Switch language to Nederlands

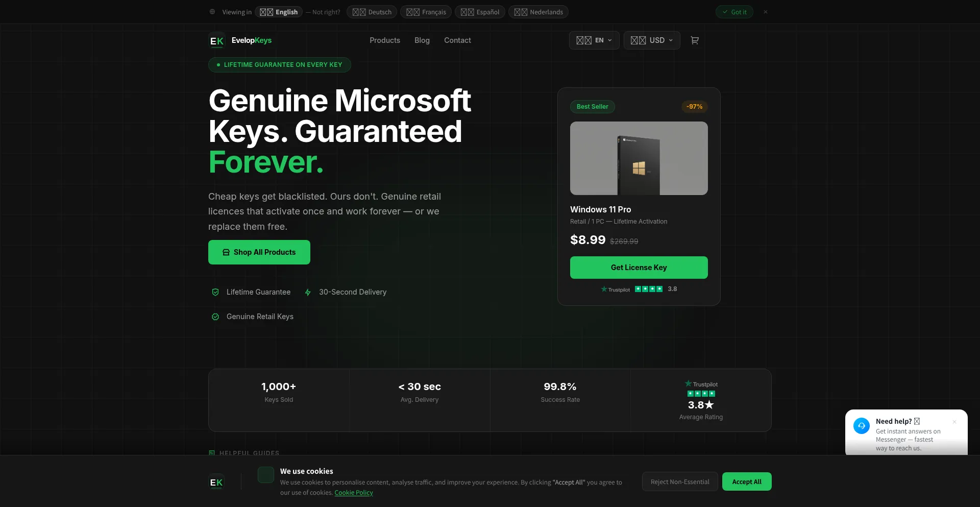538,12
